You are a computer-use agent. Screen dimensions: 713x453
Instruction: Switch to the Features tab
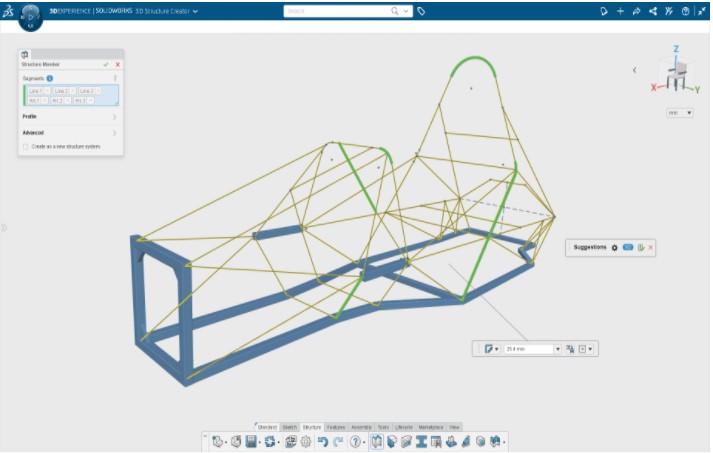[x=336, y=427]
